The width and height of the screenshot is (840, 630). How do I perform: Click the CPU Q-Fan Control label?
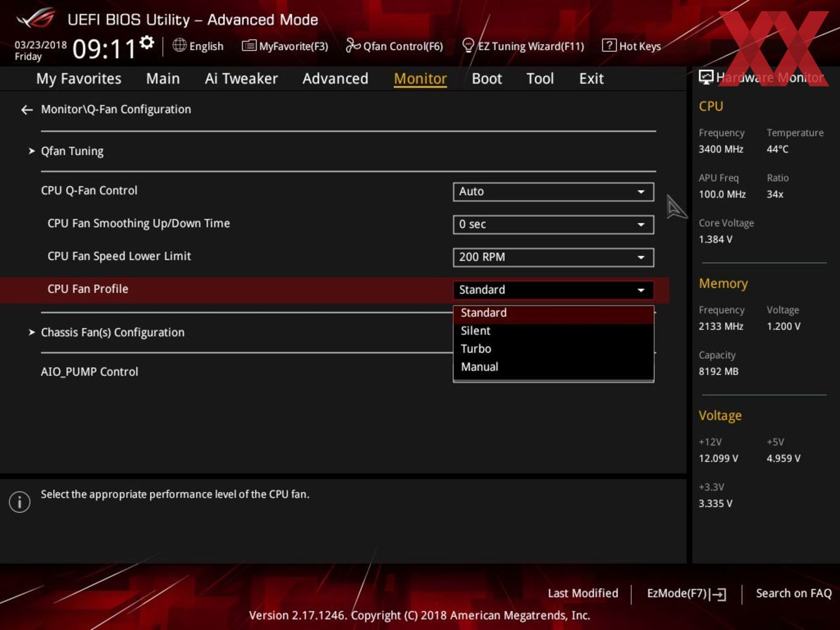point(89,191)
